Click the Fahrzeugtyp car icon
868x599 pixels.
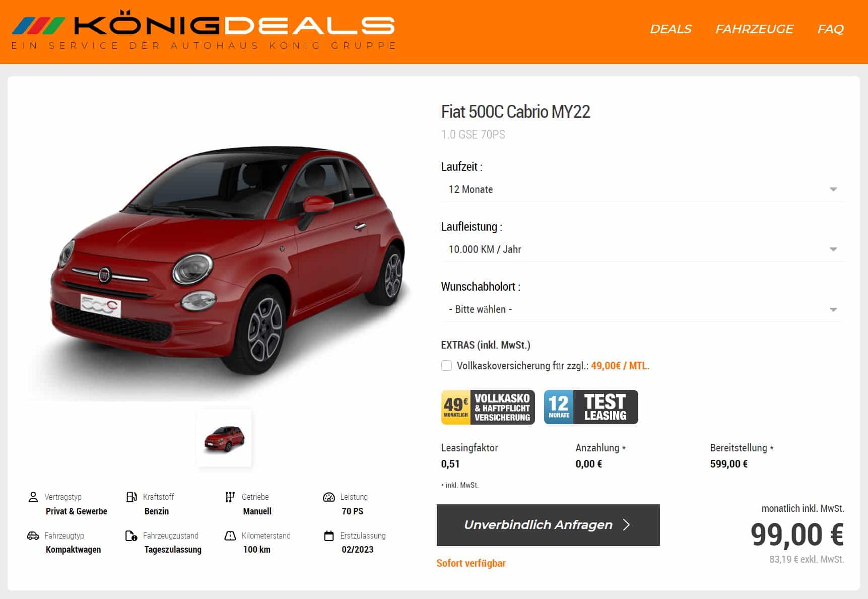[33, 536]
